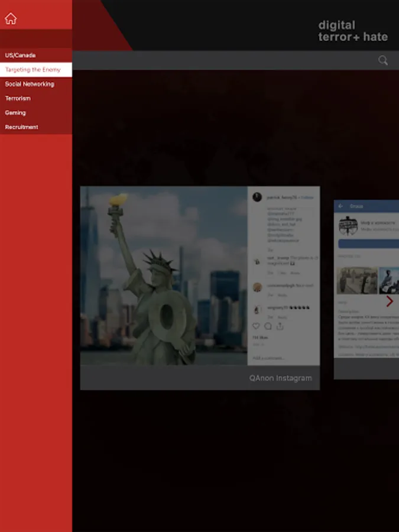
Task: Open Gaming section
Action: (36, 113)
